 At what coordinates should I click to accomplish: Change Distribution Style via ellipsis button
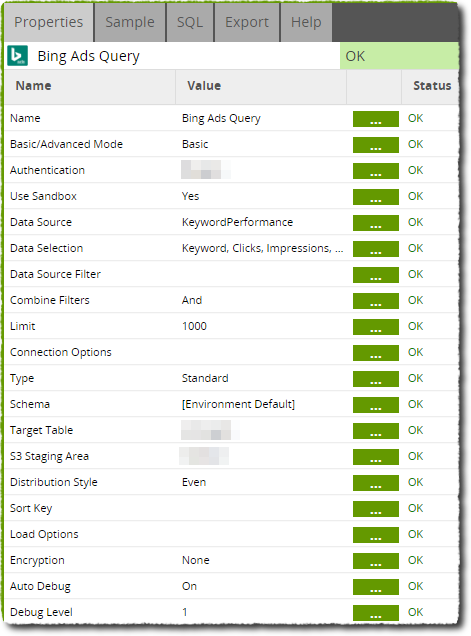(375, 483)
